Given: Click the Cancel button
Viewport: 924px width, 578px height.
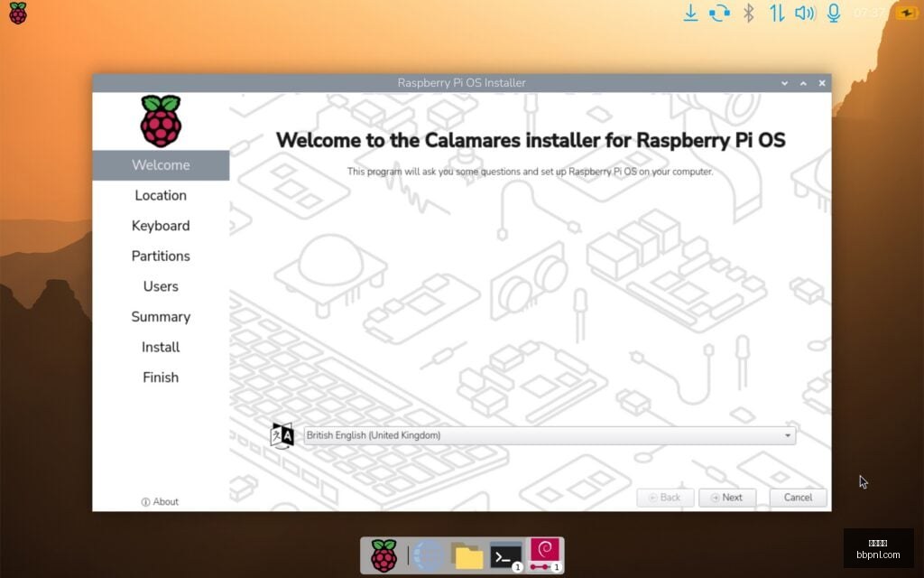Looking at the screenshot, I should point(798,498).
